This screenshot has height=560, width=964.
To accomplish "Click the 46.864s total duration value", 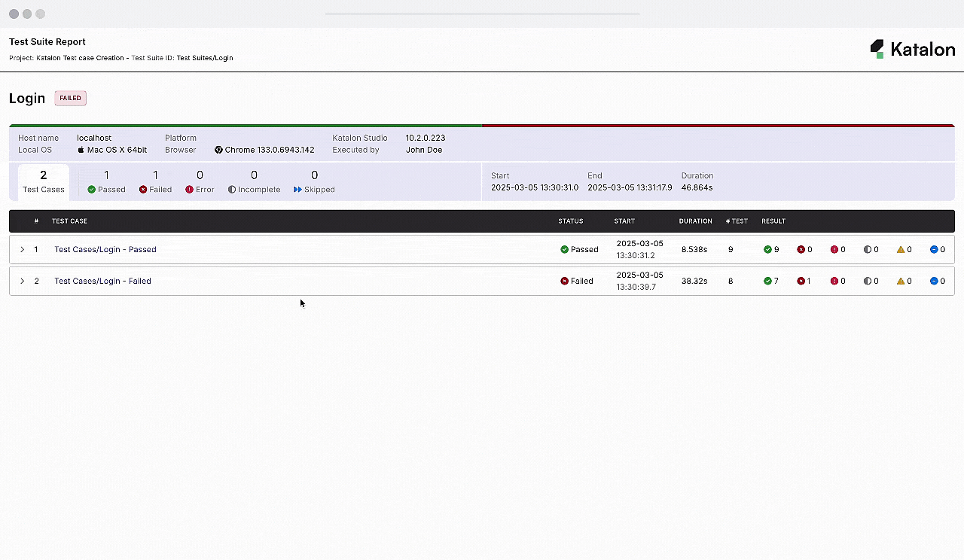I will [x=697, y=187].
